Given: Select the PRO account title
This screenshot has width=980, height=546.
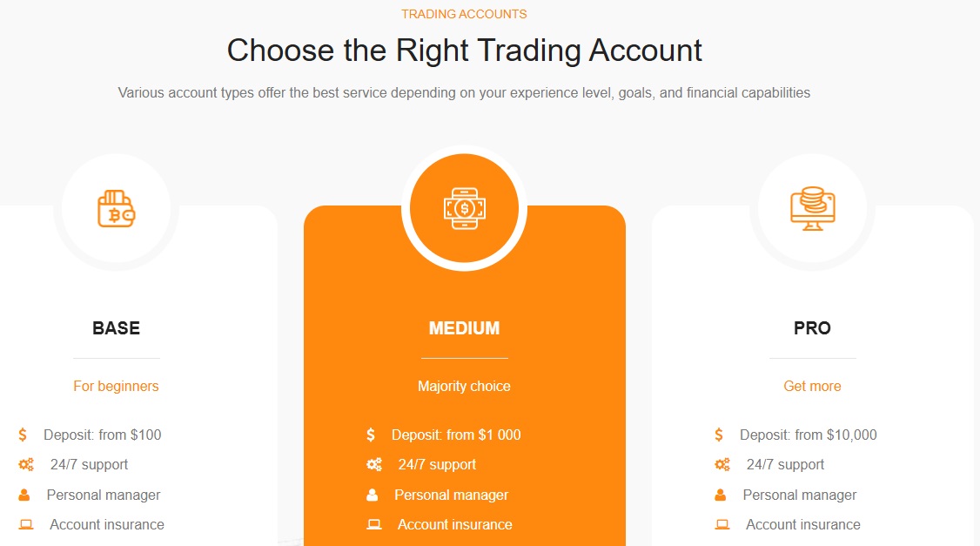Looking at the screenshot, I should [813, 328].
